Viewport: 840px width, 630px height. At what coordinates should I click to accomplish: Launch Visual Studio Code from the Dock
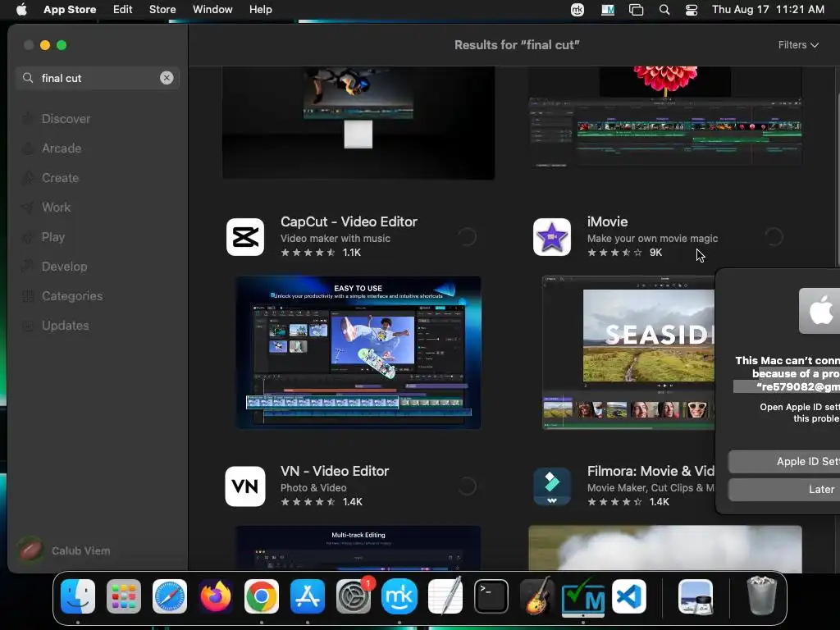click(629, 596)
